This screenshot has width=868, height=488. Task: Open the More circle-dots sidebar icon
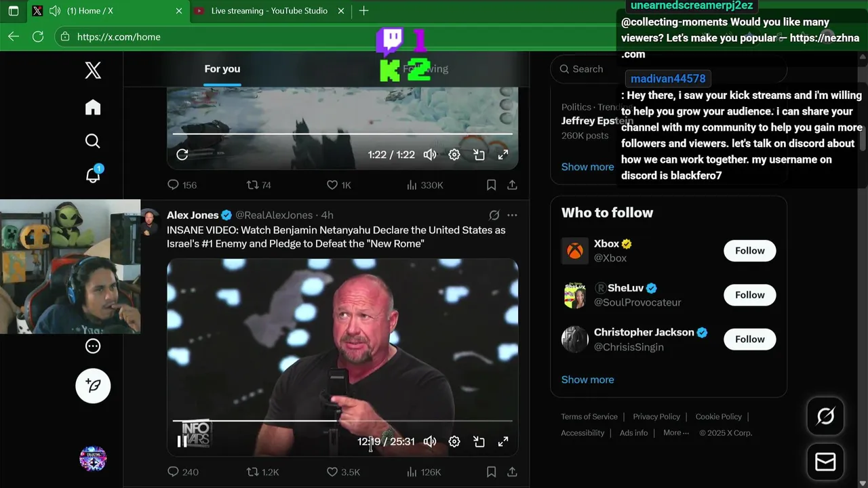(x=93, y=346)
